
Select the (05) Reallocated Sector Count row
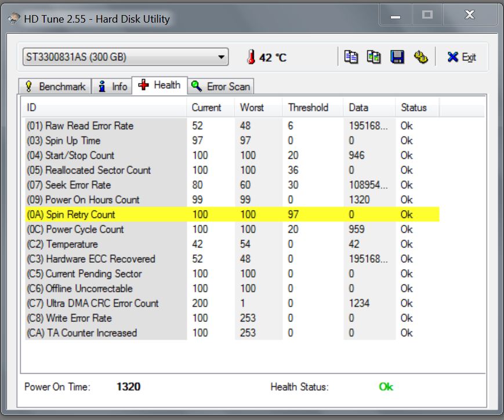232,170
